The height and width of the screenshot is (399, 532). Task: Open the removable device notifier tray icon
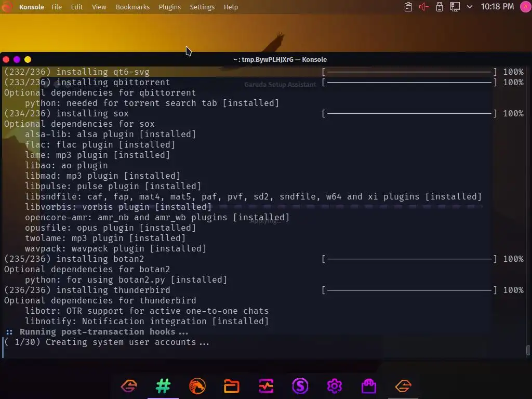tap(440, 7)
